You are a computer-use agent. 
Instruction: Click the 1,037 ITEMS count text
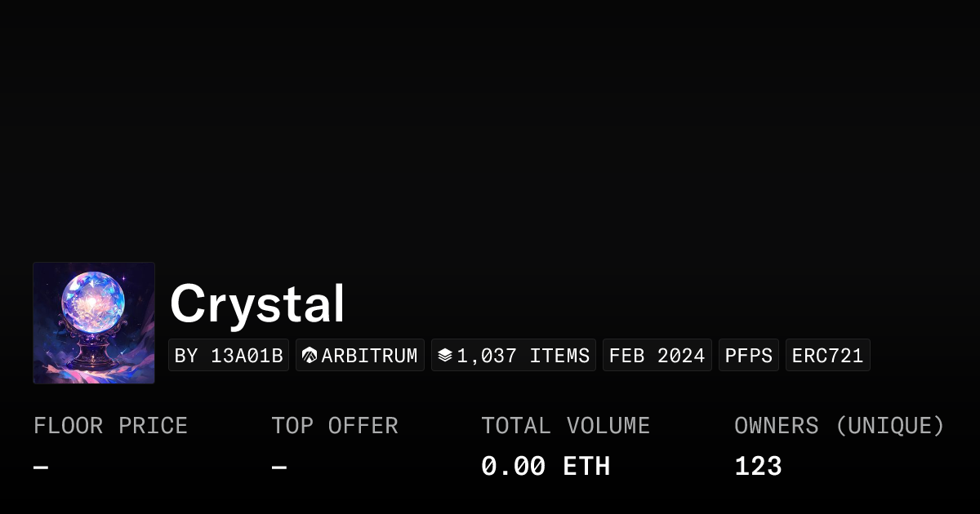523,356
